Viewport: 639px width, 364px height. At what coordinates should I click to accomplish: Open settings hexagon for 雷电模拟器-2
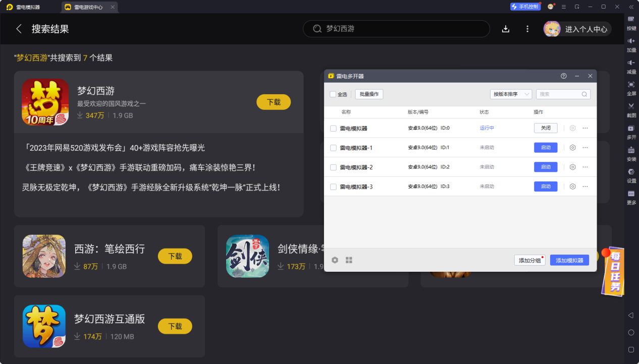pyautogui.click(x=572, y=167)
